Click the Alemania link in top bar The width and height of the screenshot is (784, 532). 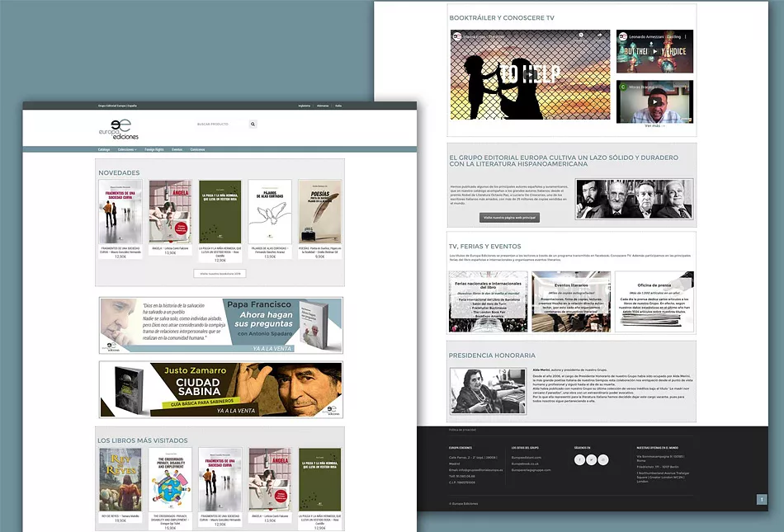click(323, 106)
